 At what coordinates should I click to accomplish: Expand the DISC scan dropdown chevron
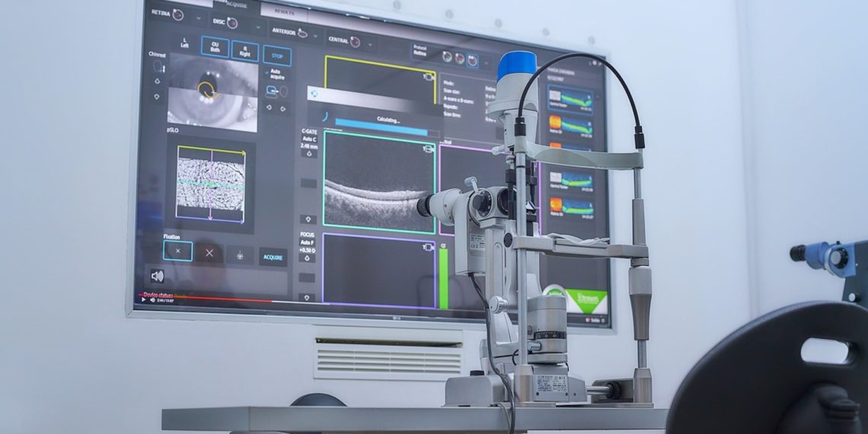[257, 27]
